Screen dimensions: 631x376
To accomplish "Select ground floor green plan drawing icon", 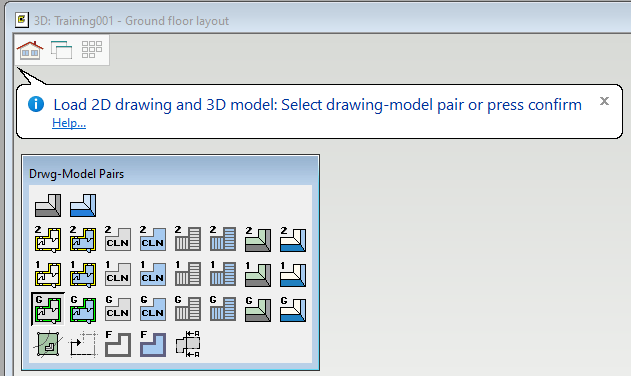I will pyautogui.click(x=48, y=309).
